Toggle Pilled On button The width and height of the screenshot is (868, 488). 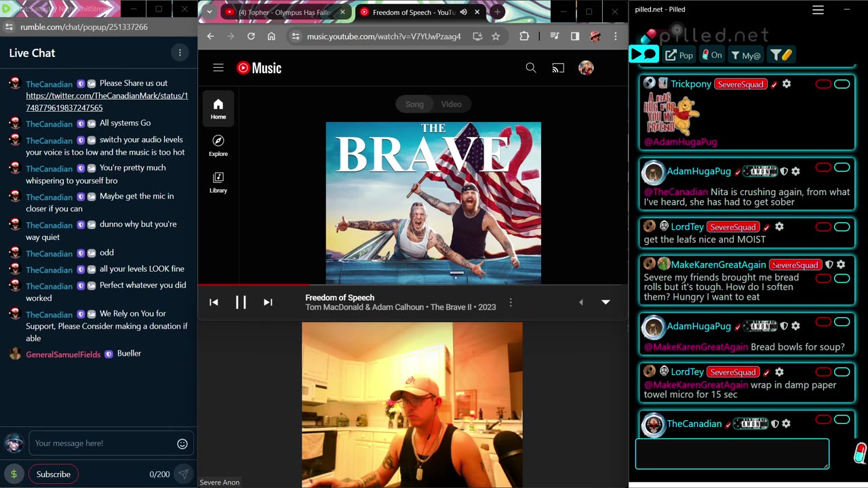pyautogui.click(x=711, y=55)
